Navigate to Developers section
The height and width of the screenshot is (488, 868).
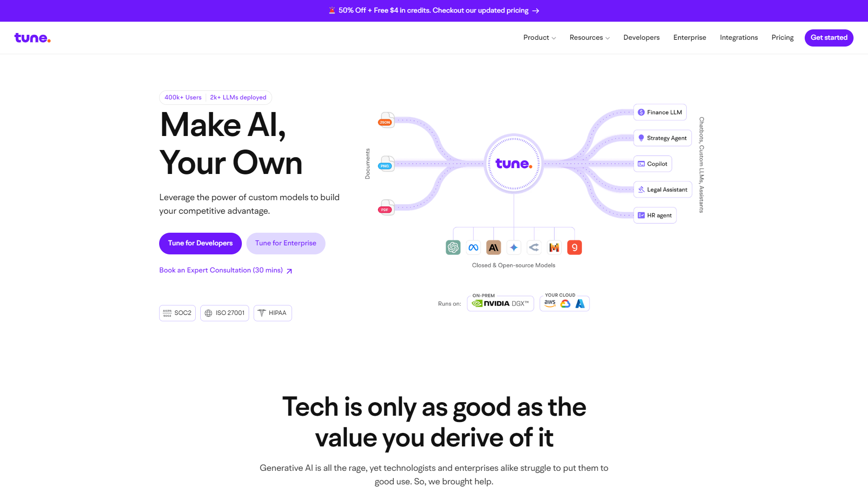click(642, 38)
